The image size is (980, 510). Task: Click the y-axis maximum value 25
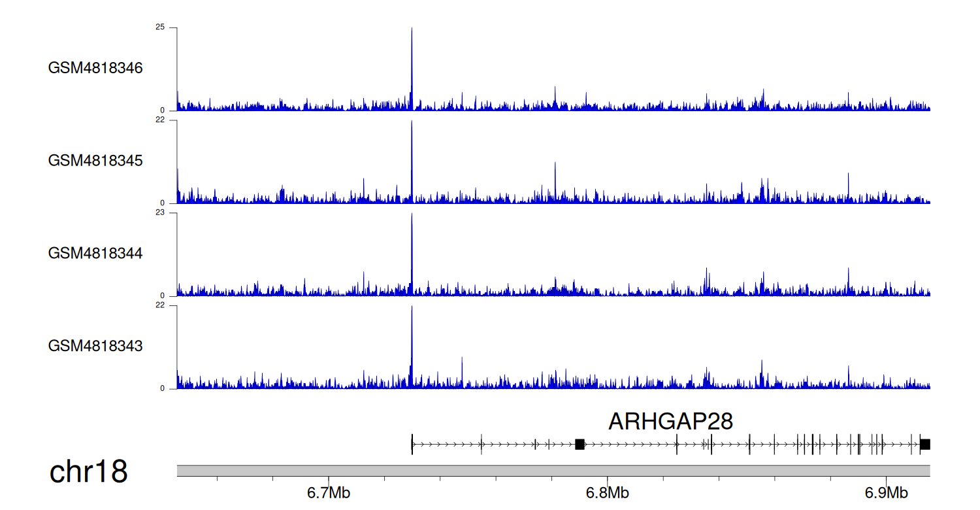pos(160,27)
